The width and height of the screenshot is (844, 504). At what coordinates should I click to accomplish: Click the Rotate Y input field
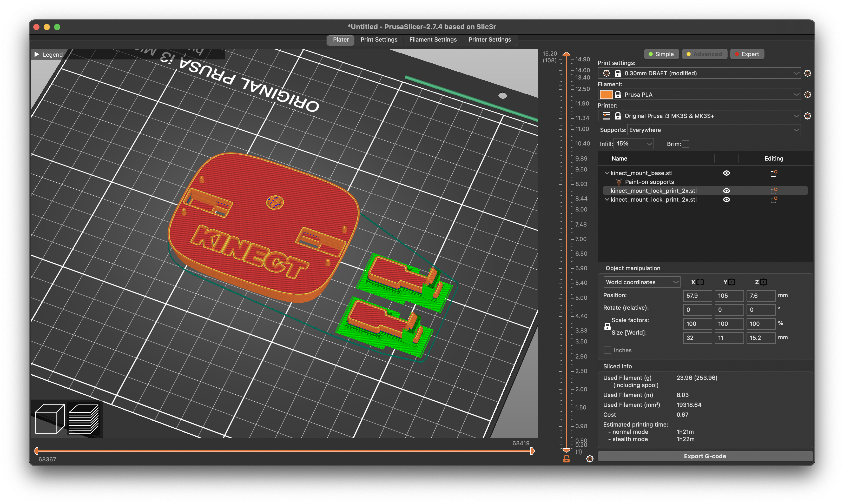[729, 310]
